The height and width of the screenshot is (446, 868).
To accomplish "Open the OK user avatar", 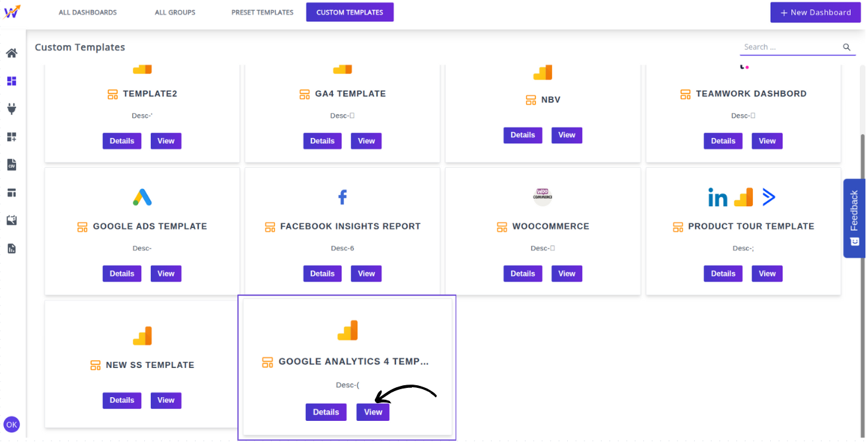I will point(11,424).
